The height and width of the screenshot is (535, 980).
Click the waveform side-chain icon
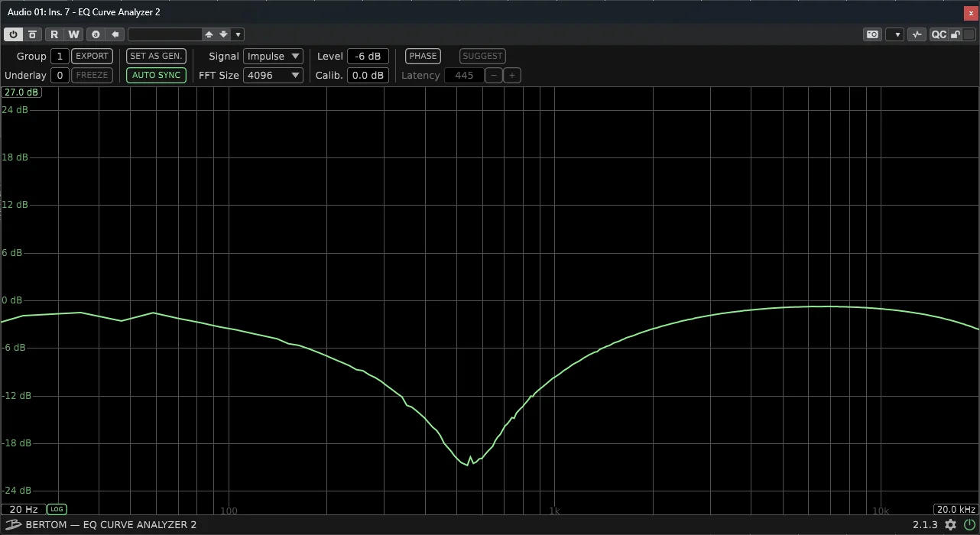coord(917,34)
